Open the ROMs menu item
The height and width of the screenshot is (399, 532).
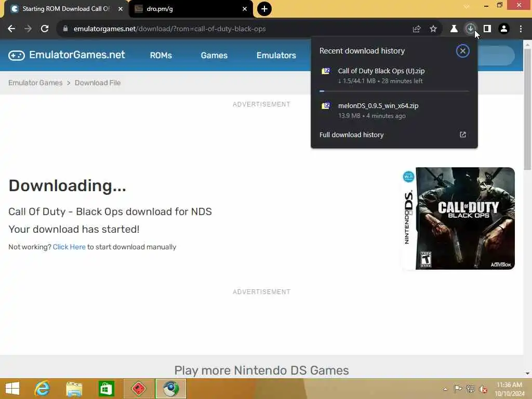click(161, 55)
